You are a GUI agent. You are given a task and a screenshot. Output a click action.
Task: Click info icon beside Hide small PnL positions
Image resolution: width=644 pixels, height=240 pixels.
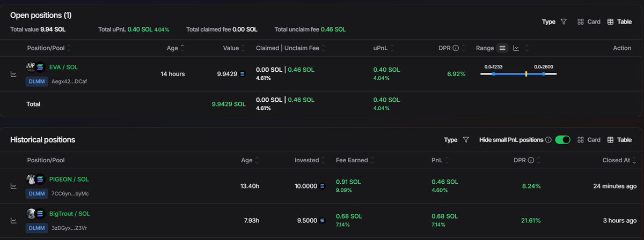coord(548,140)
